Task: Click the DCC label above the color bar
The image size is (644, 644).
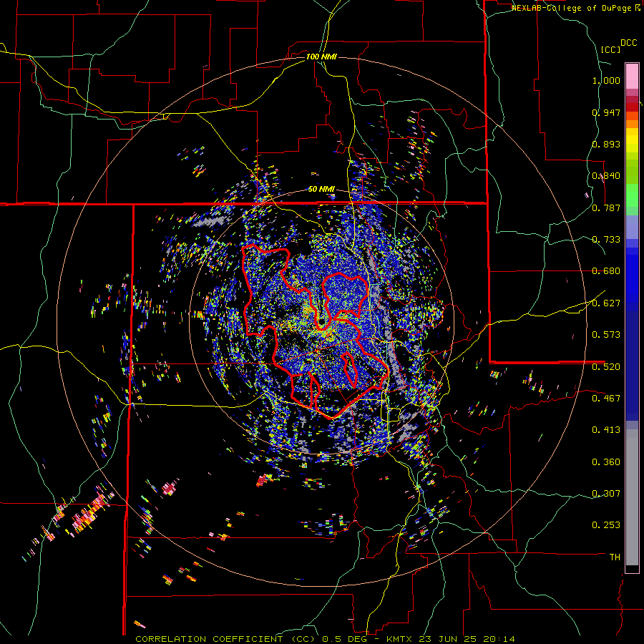Action: [x=629, y=43]
